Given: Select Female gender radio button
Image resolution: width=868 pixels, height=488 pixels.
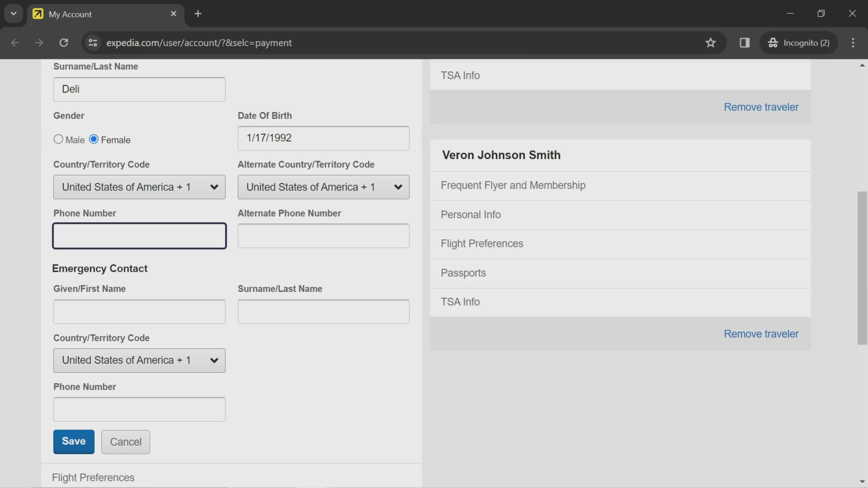Looking at the screenshot, I should [94, 139].
